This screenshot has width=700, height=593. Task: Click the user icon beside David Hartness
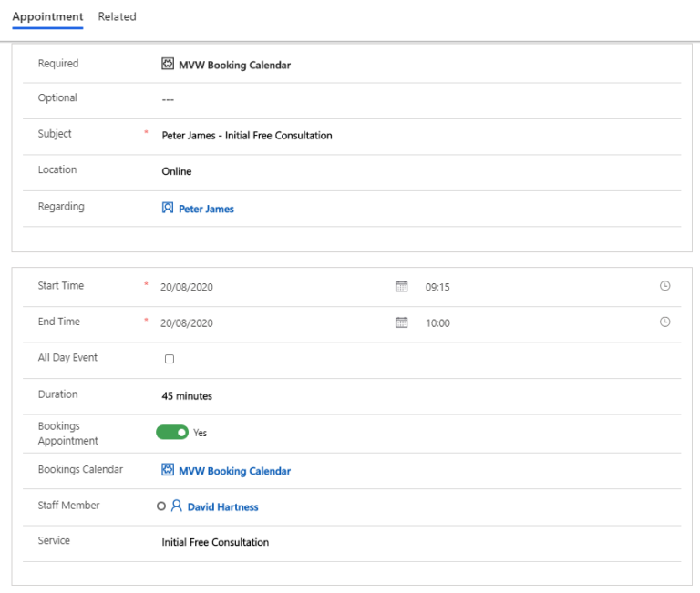(176, 506)
